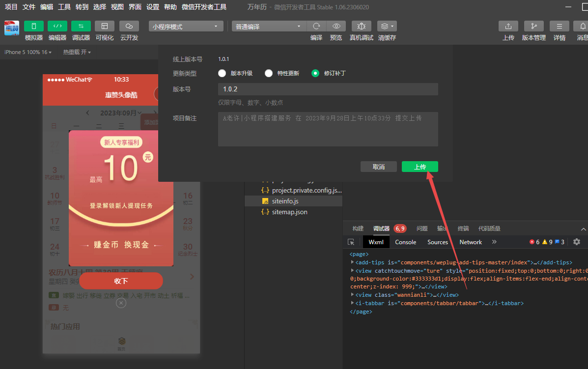Image resolution: width=588 pixels, height=369 pixels.
Task: Click the 项目备注 remarks textarea
Action: tap(328, 129)
